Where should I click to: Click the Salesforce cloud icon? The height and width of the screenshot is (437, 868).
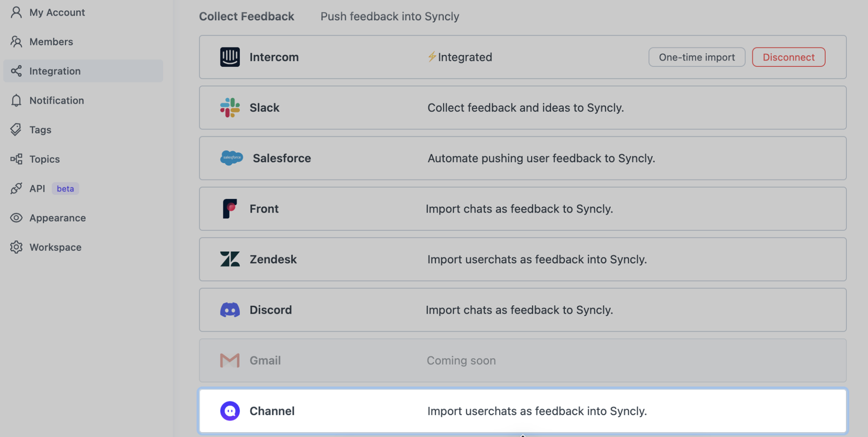[x=232, y=158]
